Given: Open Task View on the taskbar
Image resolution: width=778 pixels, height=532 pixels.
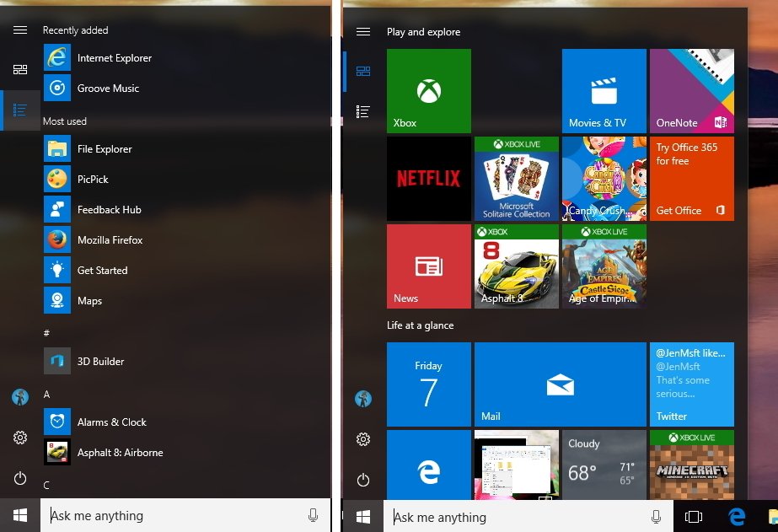Looking at the screenshot, I should (693, 517).
